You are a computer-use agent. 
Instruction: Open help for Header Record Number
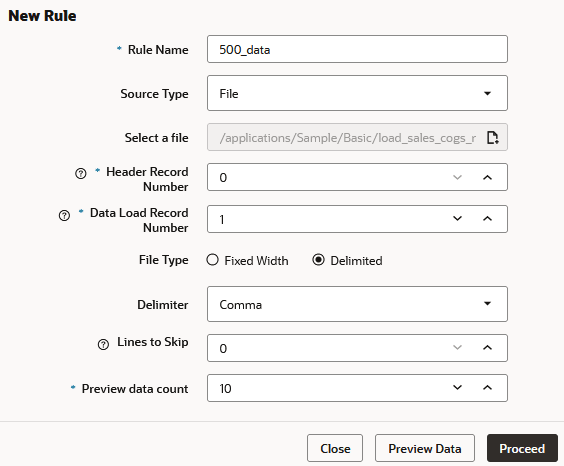tap(81, 174)
